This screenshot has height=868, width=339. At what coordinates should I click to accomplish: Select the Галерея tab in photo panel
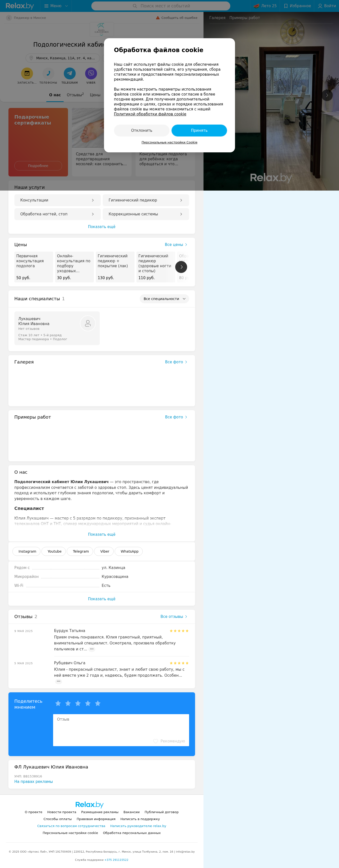click(217, 18)
